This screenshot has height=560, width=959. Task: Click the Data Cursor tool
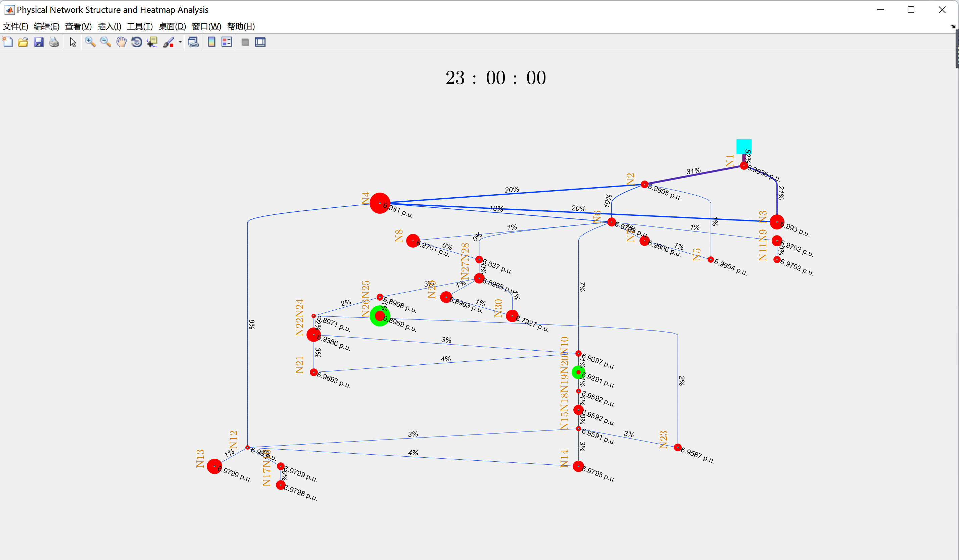tap(152, 42)
